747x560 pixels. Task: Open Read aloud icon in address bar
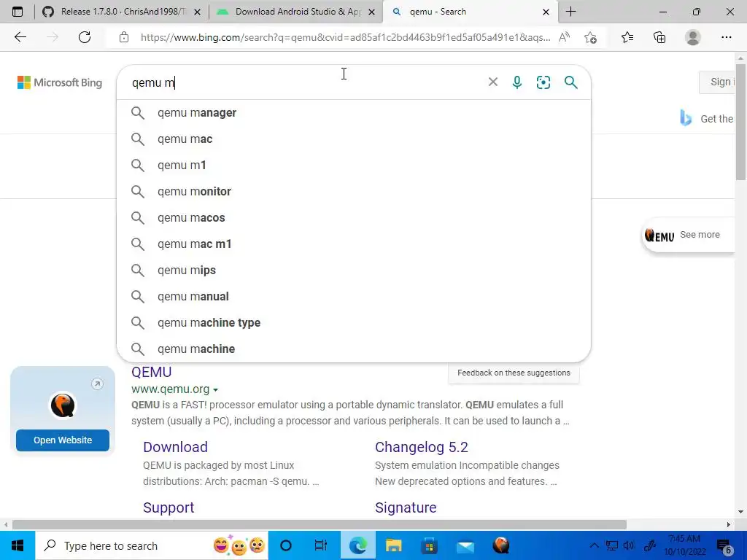(x=564, y=37)
